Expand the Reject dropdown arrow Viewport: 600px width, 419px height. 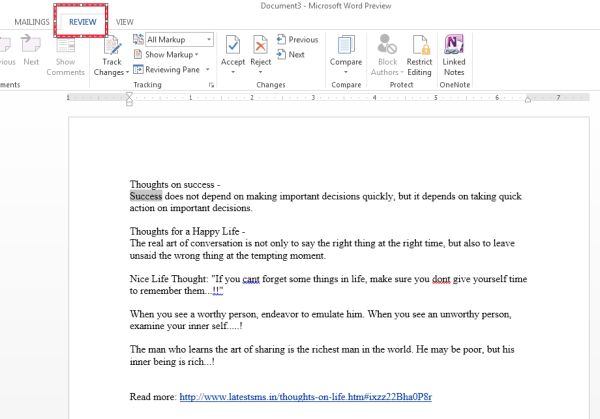261,72
